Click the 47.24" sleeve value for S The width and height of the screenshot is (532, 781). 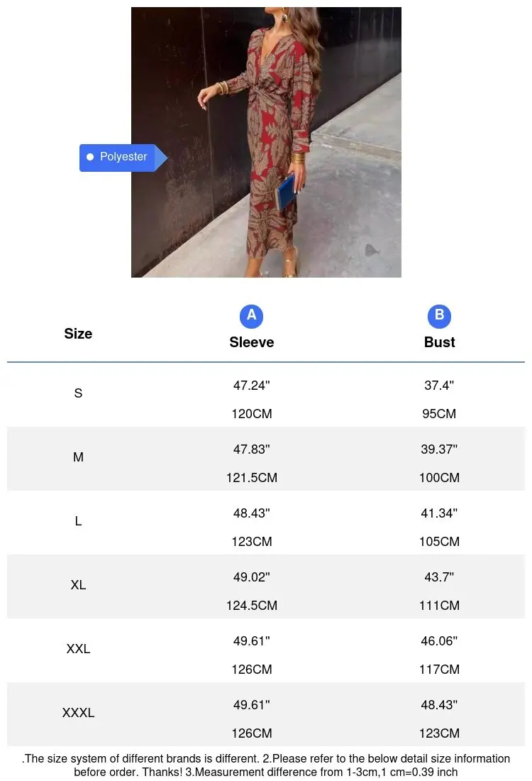[251, 385]
